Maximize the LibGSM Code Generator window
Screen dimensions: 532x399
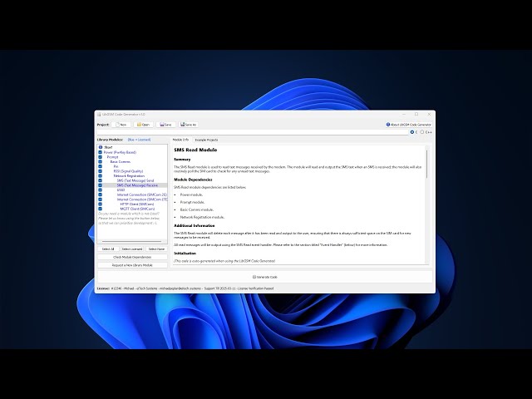click(x=416, y=115)
